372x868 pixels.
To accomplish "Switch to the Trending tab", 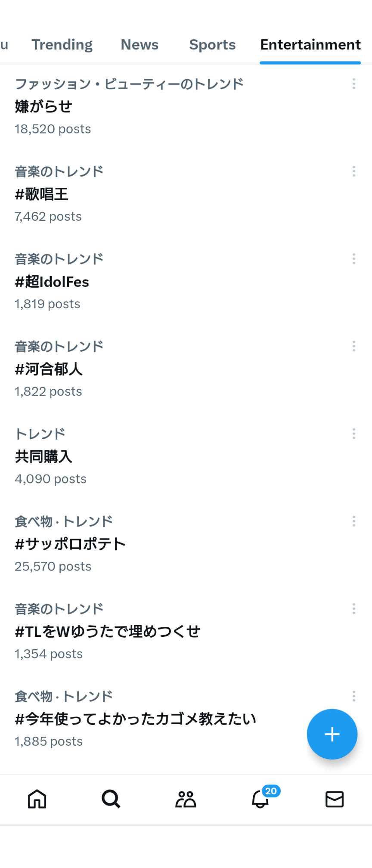I will (62, 45).
